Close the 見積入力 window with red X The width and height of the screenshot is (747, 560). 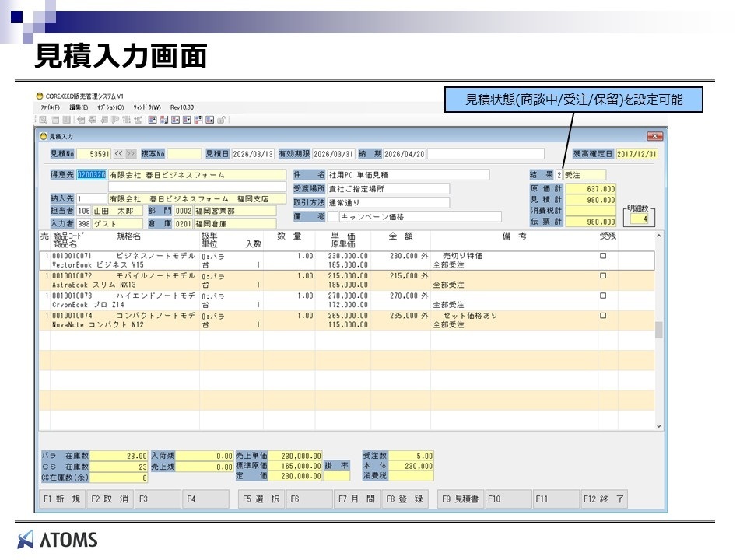point(654,135)
